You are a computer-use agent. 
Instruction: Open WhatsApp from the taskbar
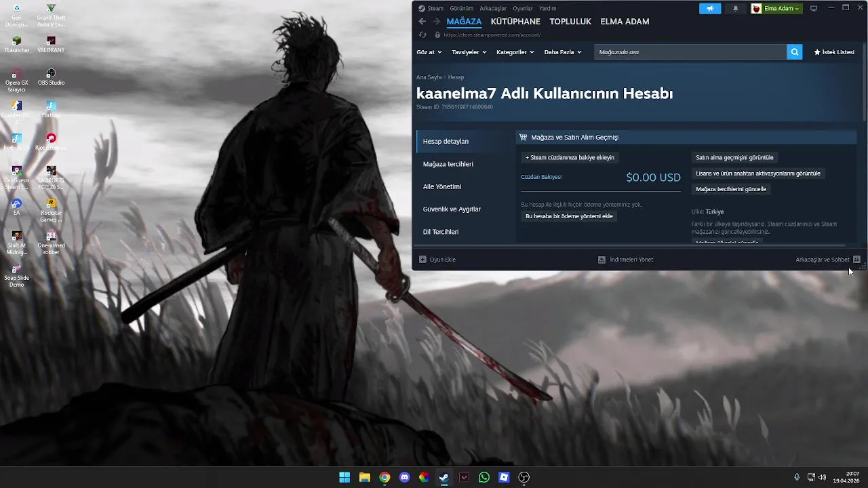[484, 477]
